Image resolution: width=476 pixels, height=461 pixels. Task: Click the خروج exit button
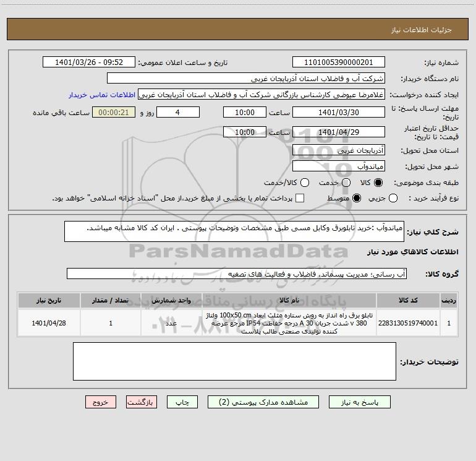pyautogui.click(x=101, y=402)
